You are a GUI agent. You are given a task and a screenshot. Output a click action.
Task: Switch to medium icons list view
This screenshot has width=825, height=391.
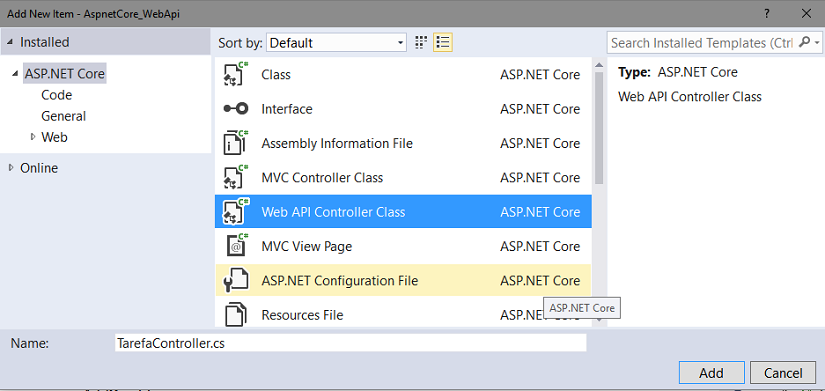click(x=443, y=43)
